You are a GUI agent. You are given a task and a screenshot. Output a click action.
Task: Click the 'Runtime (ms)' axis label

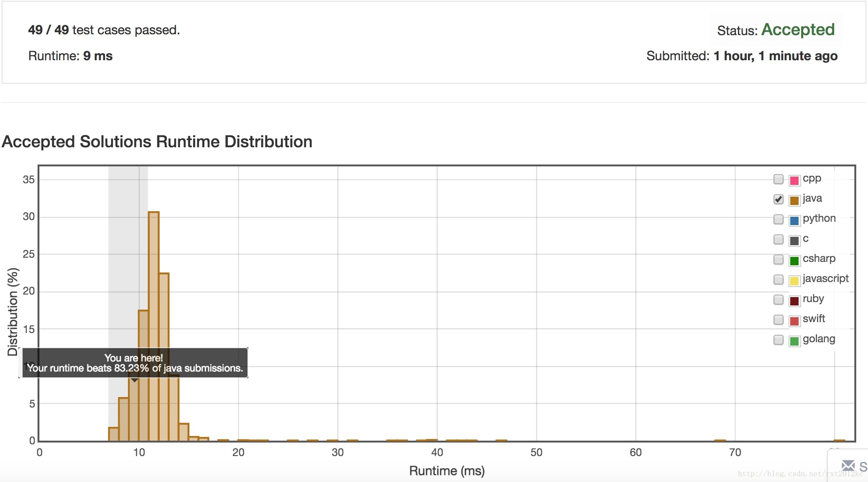pos(447,471)
